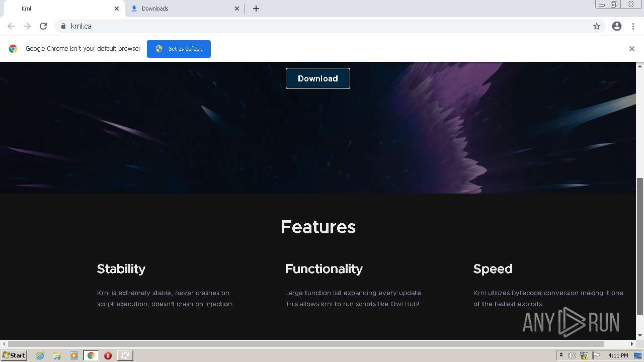Open Chrome profile account icon
The image size is (644, 362).
pyautogui.click(x=617, y=26)
